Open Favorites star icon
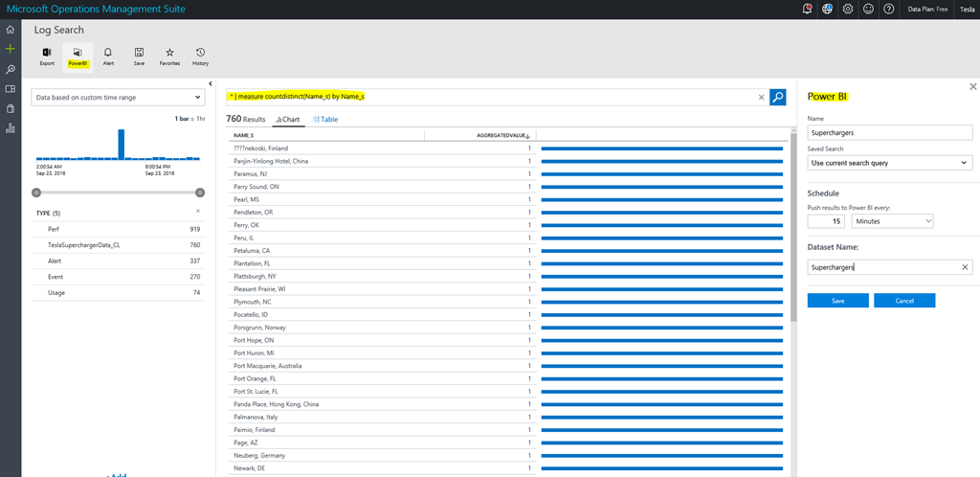Image resolution: width=980 pixels, height=477 pixels. click(169, 55)
